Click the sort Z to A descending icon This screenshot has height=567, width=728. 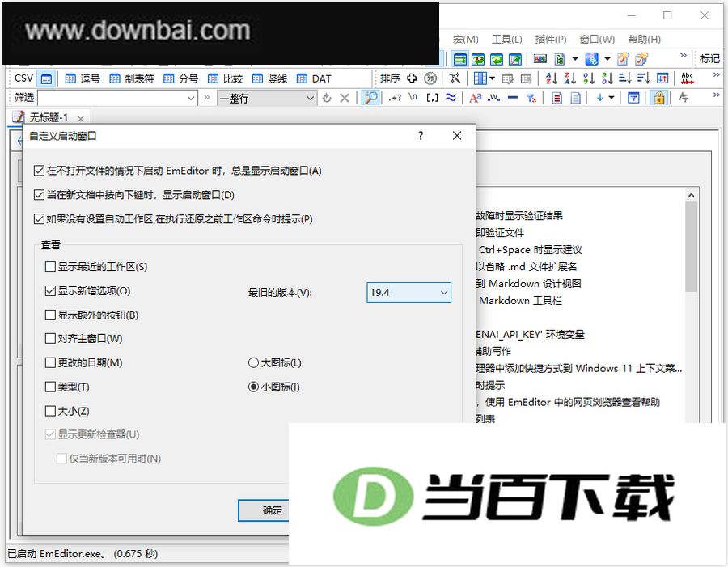click(x=570, y=78)
